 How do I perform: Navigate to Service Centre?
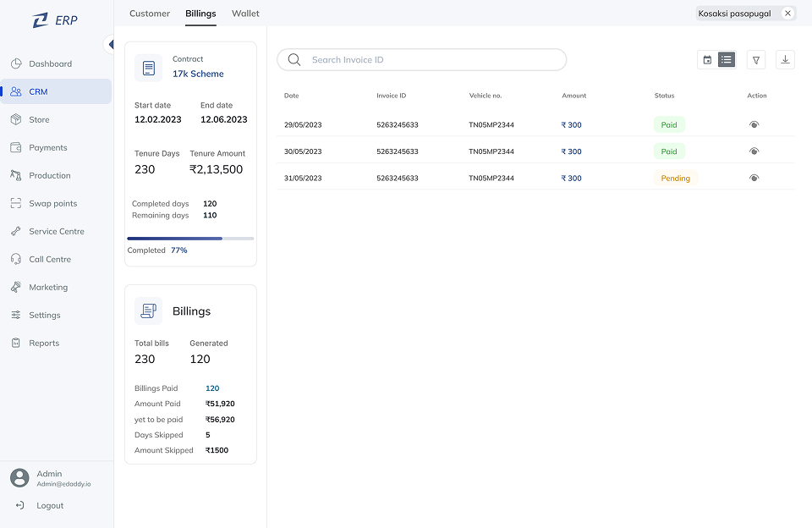click(x=56, y=231)
